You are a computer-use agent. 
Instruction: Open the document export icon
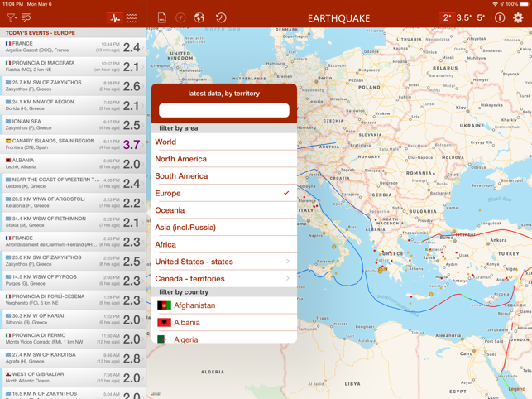tap(162, 17)
